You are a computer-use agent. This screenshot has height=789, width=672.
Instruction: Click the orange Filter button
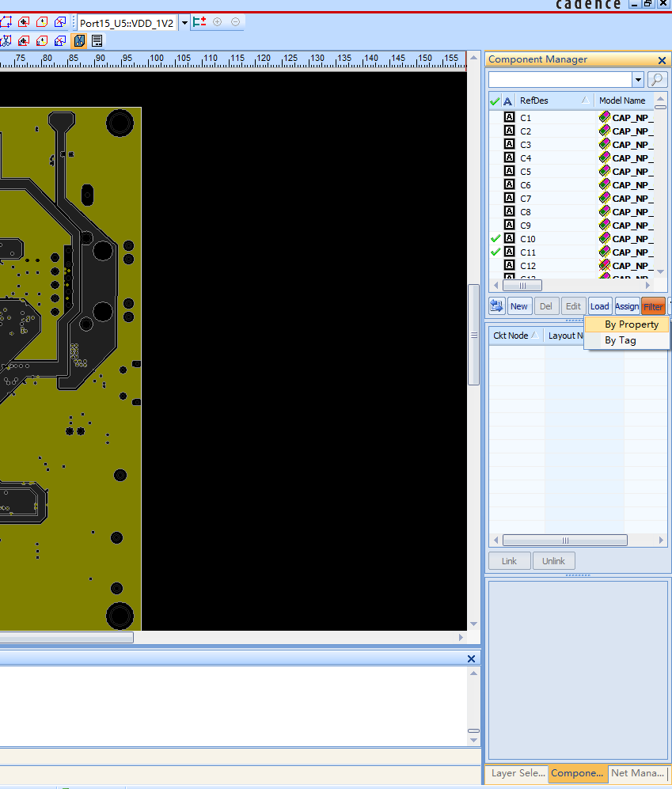pos(653,306)
